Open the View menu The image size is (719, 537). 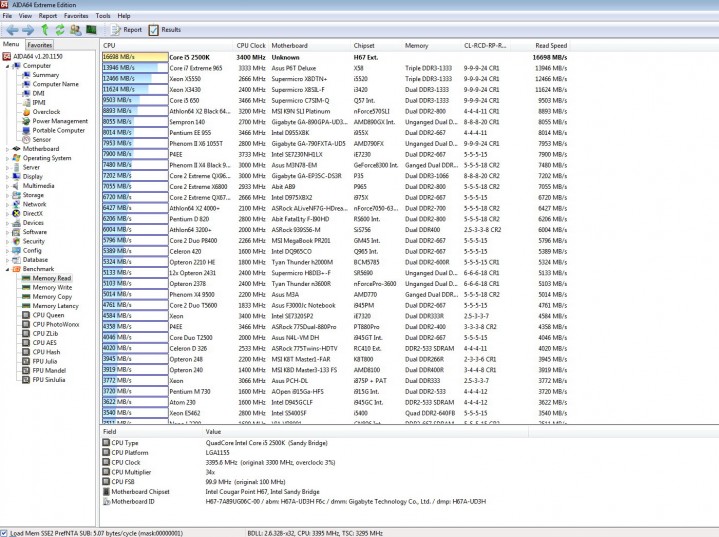coord(25,16)
